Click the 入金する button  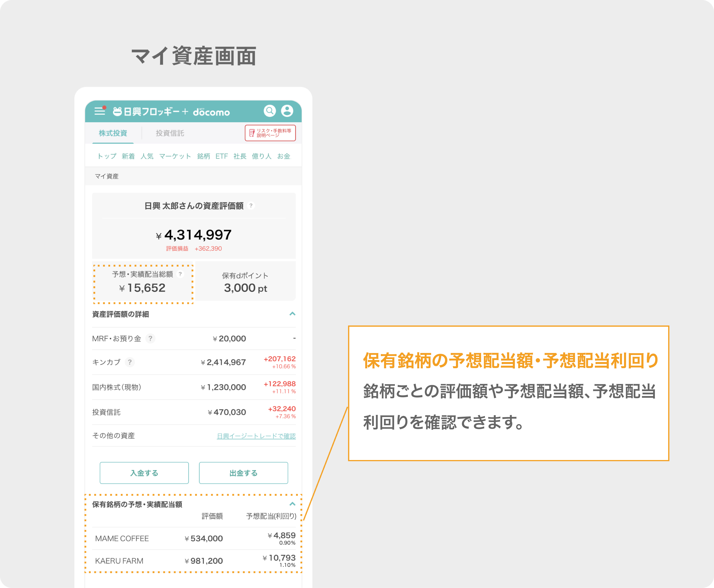[x=144, y=473]
